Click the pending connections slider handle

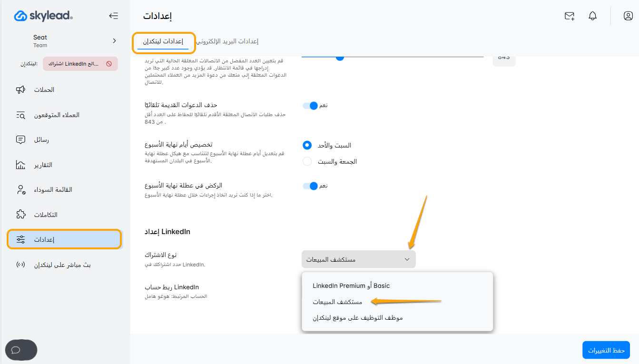tap(340, 57)
